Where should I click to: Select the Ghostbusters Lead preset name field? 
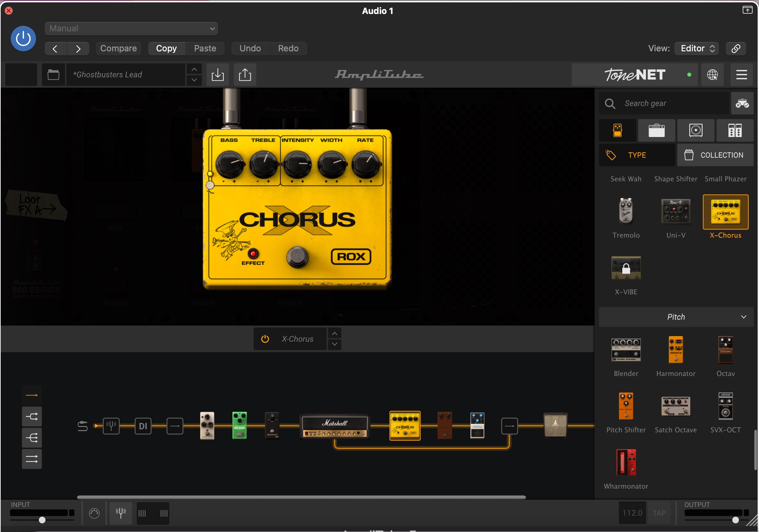click(126, 75)
